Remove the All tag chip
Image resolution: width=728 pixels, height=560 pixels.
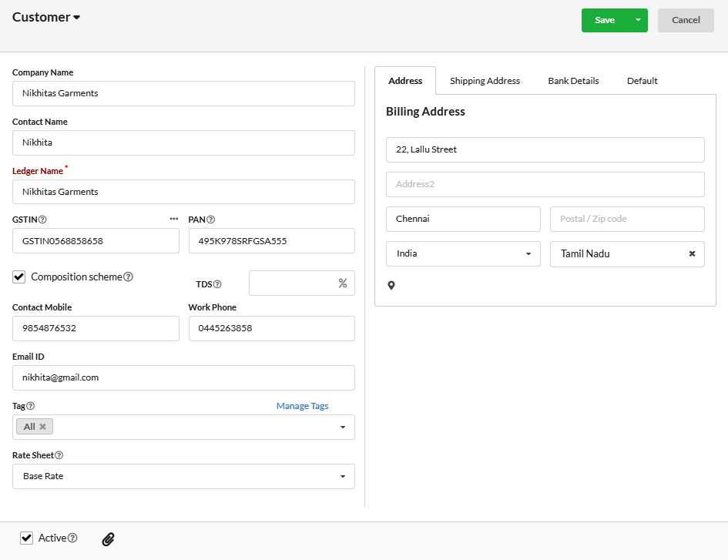coord(42,426)
